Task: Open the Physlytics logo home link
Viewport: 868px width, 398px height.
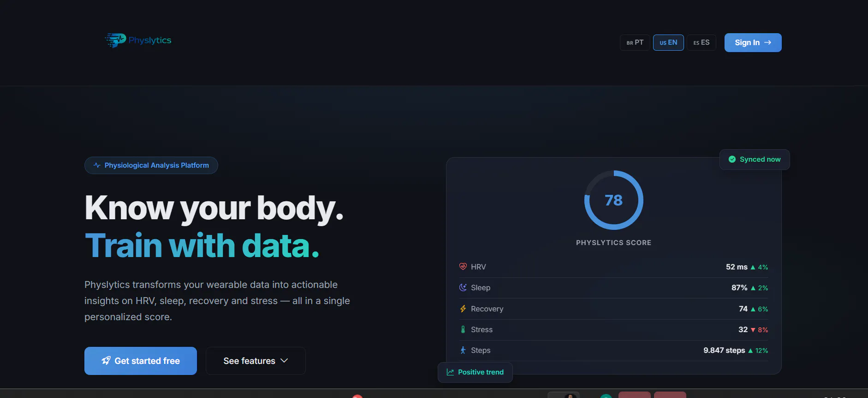Action: tap(138, 41)
